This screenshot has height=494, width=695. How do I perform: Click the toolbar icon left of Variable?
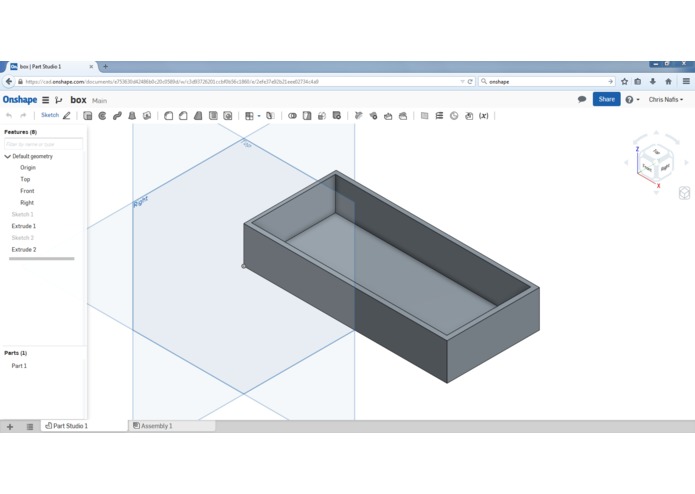tap(469, 116)
